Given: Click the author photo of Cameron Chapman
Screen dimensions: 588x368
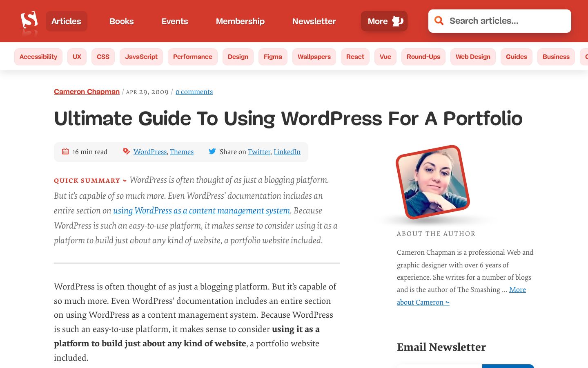Looking at the screenshot, I should pos(433,182).
